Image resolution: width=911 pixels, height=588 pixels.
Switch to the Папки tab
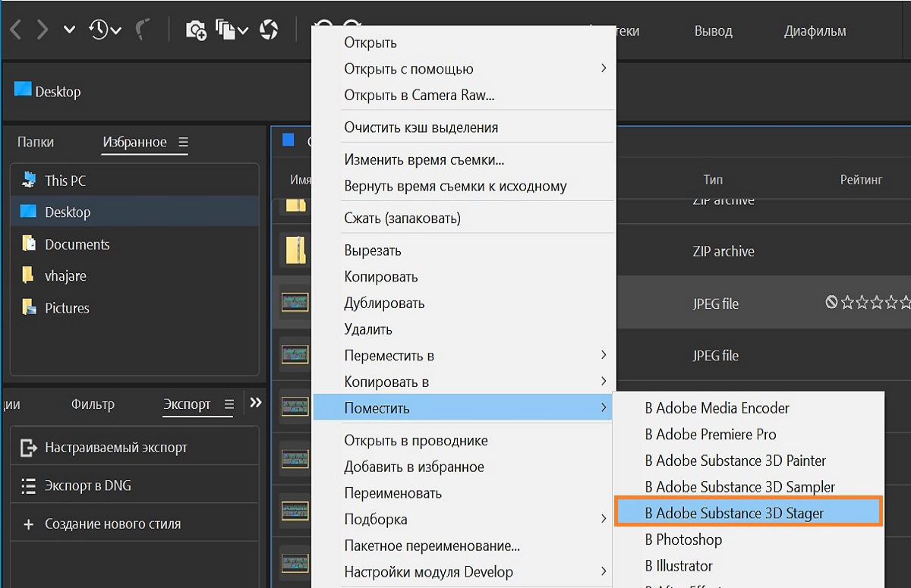pos(36,142)
